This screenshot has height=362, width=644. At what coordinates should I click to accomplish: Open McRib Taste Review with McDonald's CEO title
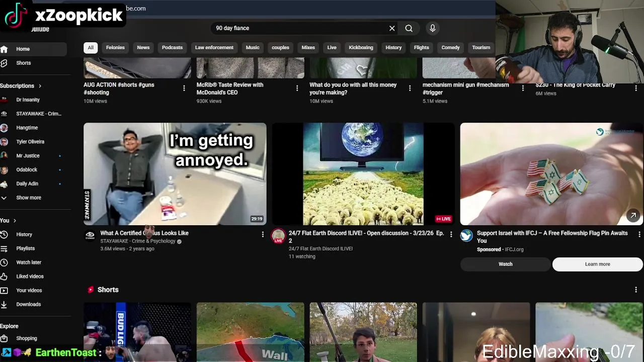click(x=230, y=88)
